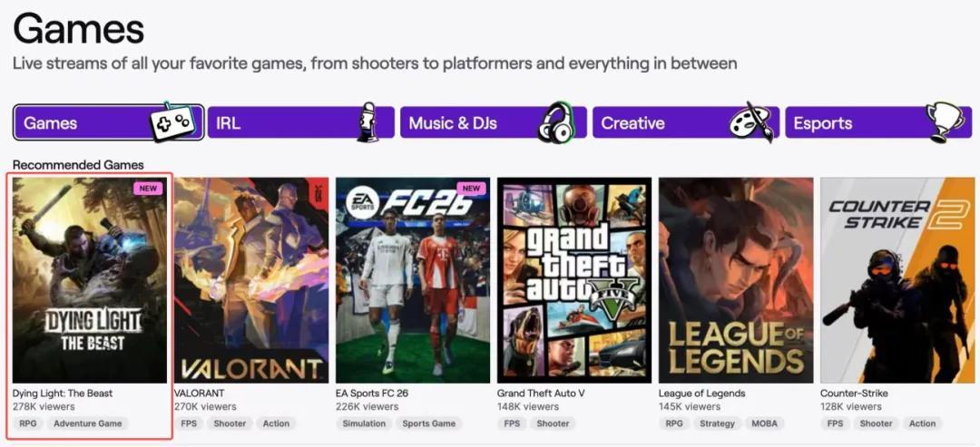Click the trophy icon on Esports

pyautogui.click(x=943, y=123)
